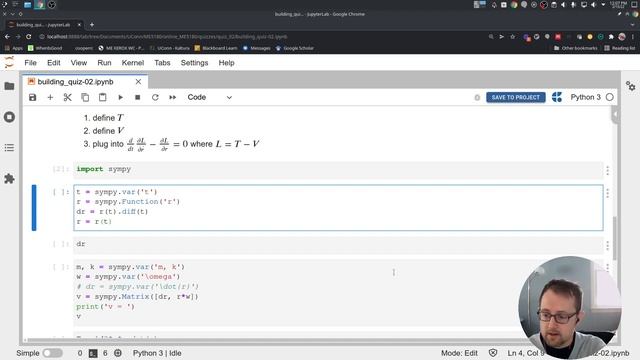The image size is (640, 360).
Task: Open the Settings menu
Action: [194, 63]
